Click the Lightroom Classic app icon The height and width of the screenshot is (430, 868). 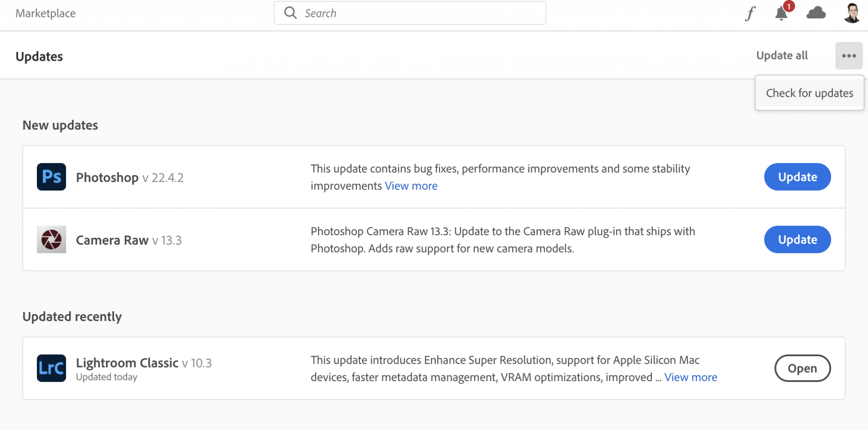(x=51, y=368)
